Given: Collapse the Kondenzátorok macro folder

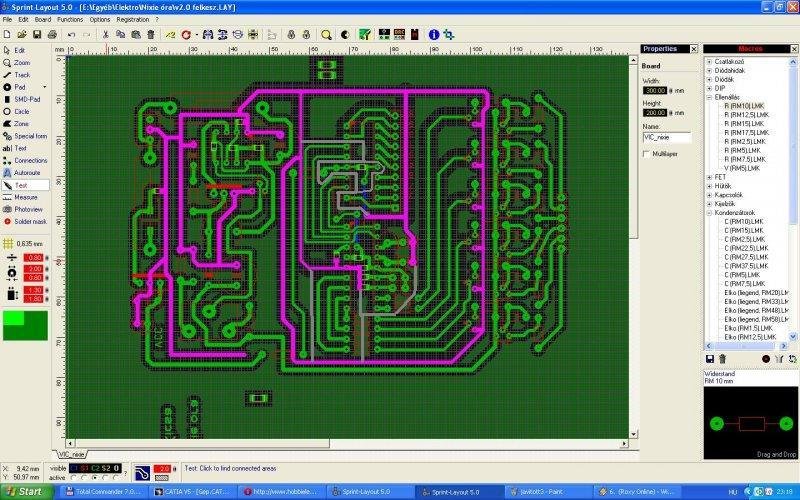Looking at the screenshot, I should (709, 213).
